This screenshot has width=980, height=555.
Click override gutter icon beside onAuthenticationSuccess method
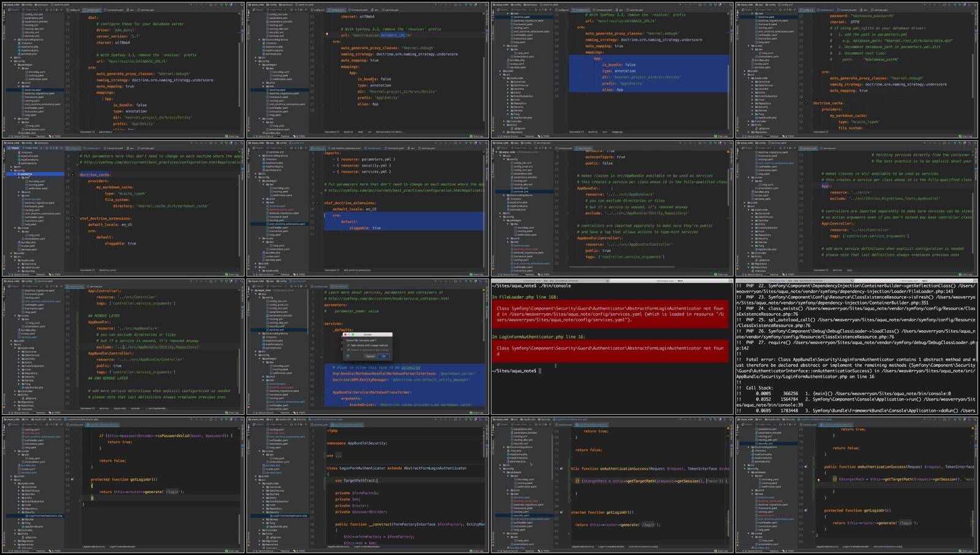(561, 469)
